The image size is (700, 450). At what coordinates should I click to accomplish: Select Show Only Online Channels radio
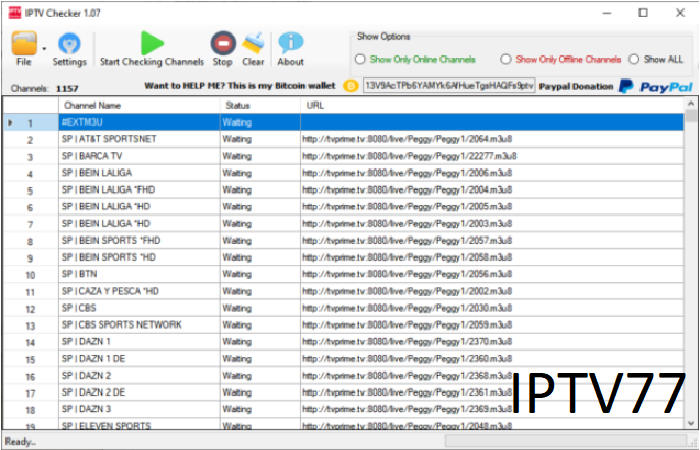click(x=360, y=59)
